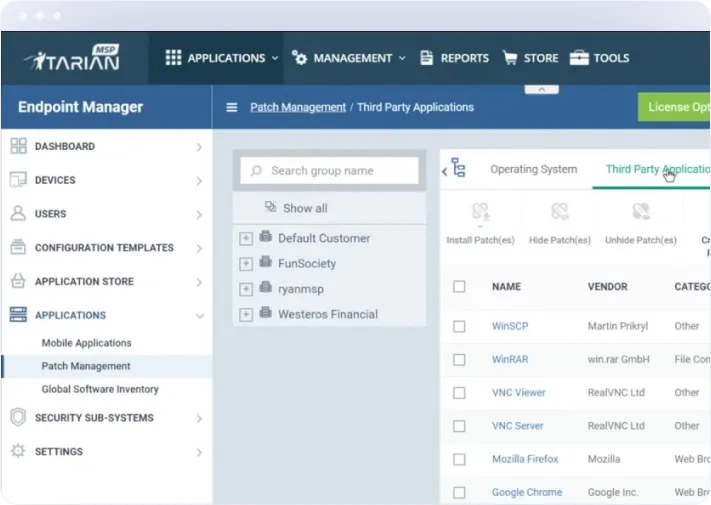Check the Google Chrome row checkbox
This screenshot has height=505, width=711.
point(459,492)
